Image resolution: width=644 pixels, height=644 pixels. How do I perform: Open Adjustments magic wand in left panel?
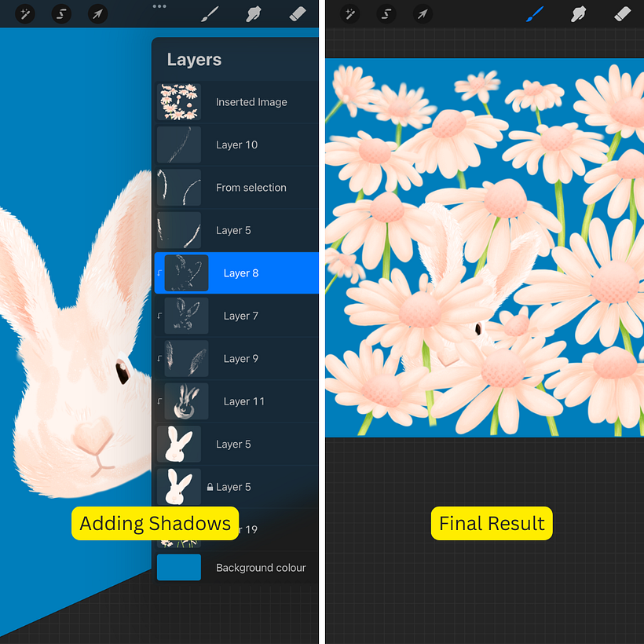click(x=24, y=14)
